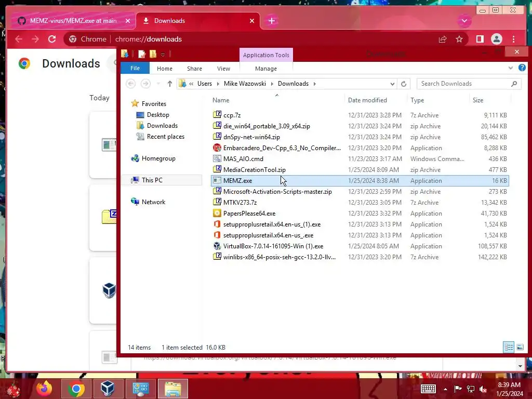Click Chrome back arrow button
The image size is (532, 399).
pyautogui.click(x=19, y=39)
